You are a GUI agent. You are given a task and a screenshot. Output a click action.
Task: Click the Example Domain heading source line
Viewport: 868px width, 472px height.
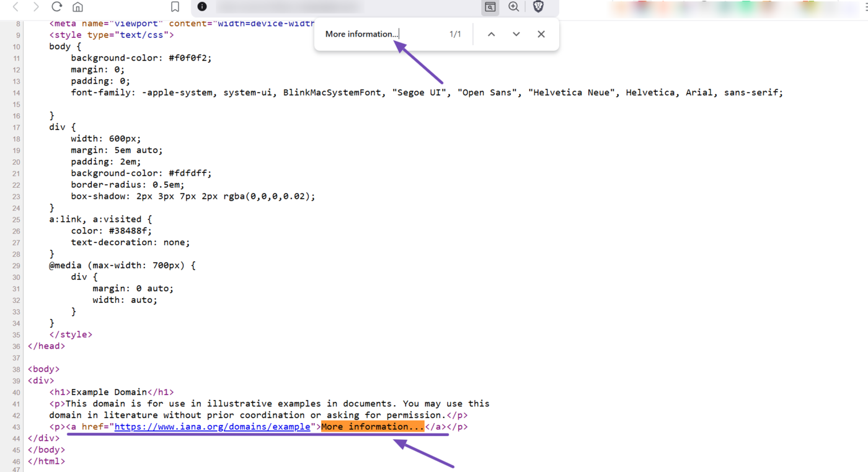(x=112, y=392)
